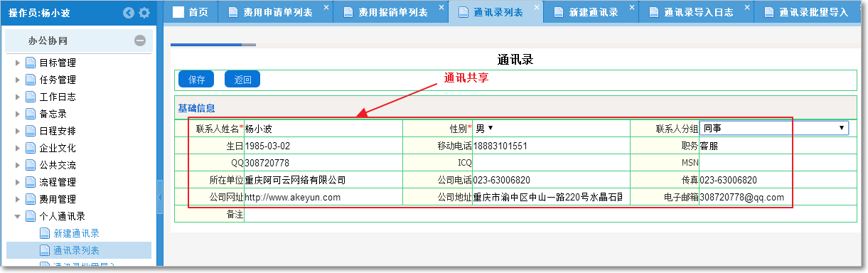
Task: Open 新建通讯录 in the sidebar tree
Action: click(76, 233)
